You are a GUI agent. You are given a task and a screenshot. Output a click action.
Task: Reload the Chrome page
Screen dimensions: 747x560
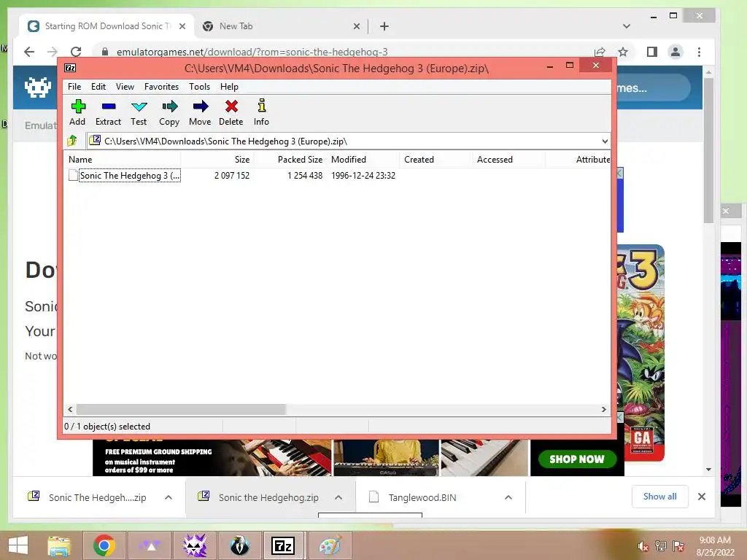pos(76,52)
